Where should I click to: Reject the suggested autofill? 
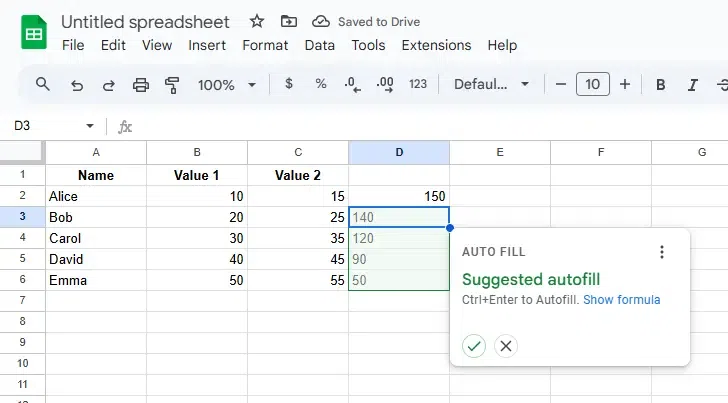click(506, 346)
